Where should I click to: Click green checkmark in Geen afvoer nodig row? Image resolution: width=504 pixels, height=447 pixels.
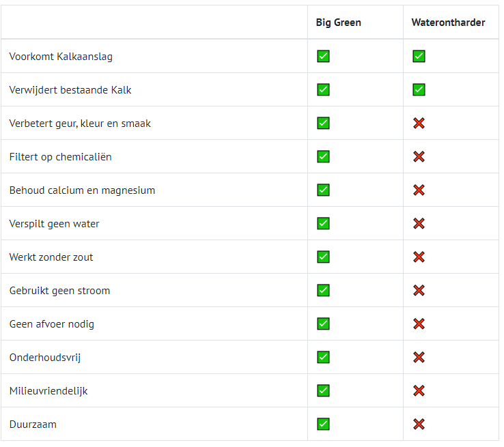[323, 323]
